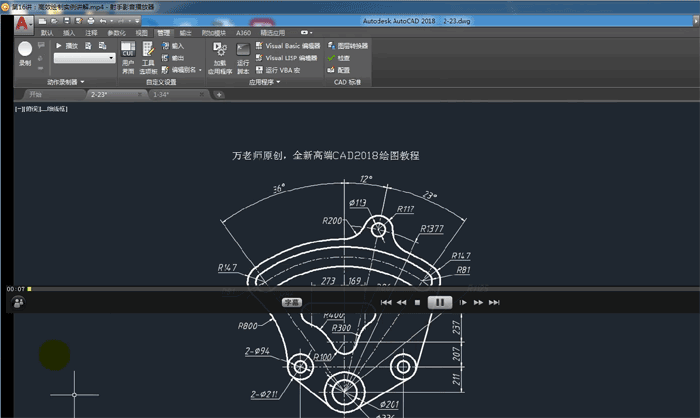The width and height of the screenshot is (700, 418).
Task: Open the 附加模块 ribbon tab
Action: pyautogui.click(x=214, y=33)
